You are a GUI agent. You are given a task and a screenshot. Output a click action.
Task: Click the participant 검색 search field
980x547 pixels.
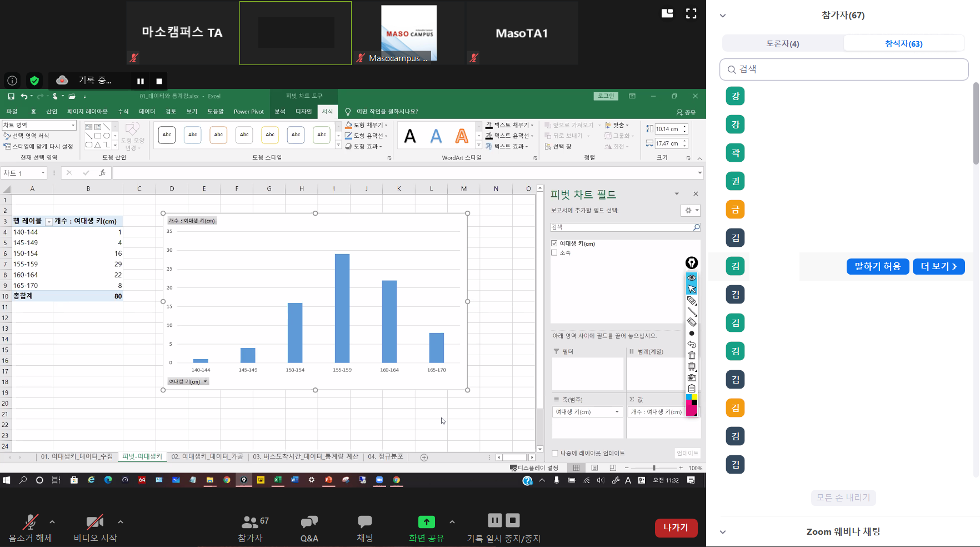click(844, 69)
